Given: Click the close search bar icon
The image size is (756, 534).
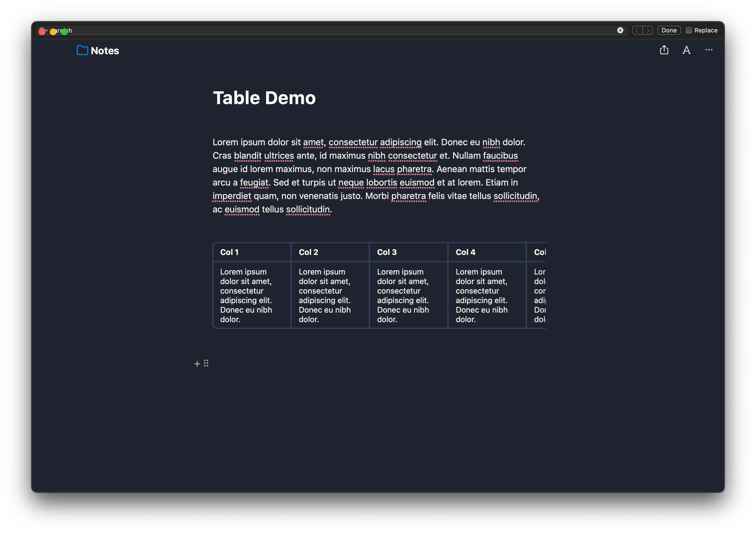Looking at the screenshot, I should 620,30.
